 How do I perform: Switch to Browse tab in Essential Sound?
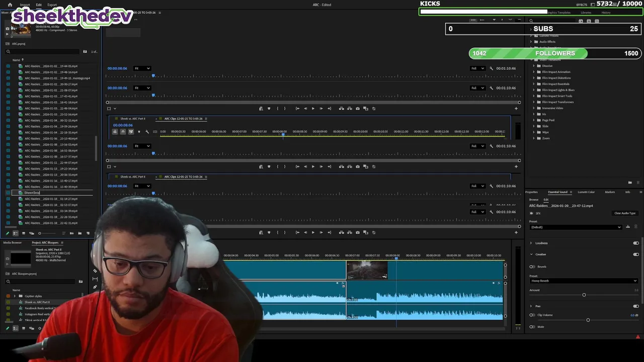point(534,200)
